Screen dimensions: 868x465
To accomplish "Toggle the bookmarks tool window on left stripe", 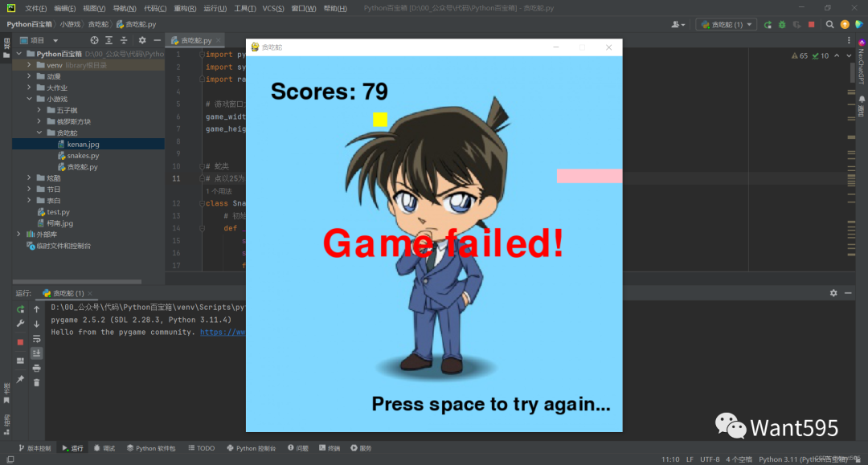I will click(6, 393).
